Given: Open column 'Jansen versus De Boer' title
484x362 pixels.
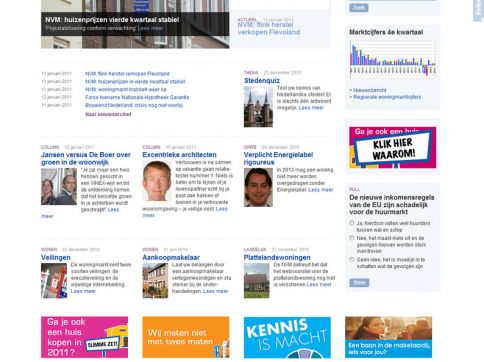Looking at the screenshot, I should pyautogui.click(x=86, y=158).
